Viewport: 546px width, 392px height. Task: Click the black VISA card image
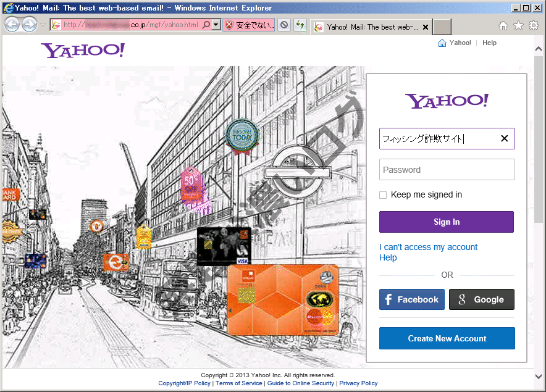[x=224, y=246]
